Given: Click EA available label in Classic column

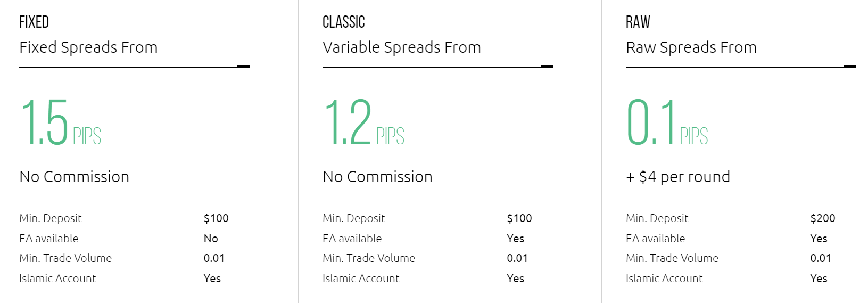Looking at the screenshot, I should [352, 239].
